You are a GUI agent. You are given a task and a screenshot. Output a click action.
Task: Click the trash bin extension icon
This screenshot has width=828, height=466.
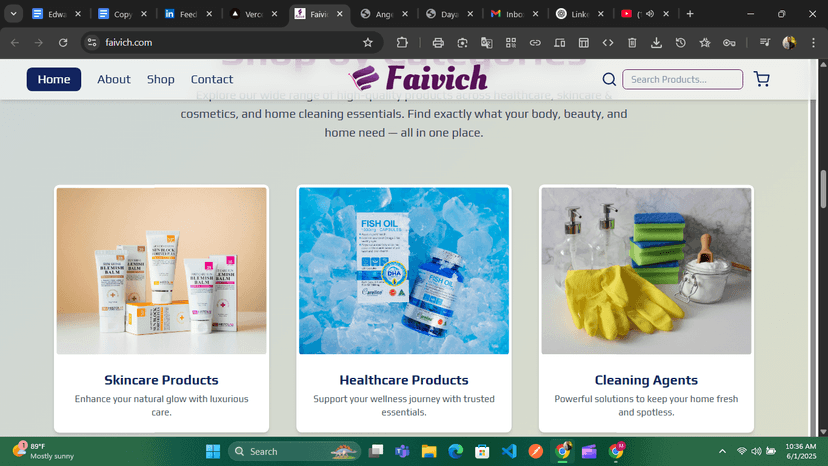point(632,43)
